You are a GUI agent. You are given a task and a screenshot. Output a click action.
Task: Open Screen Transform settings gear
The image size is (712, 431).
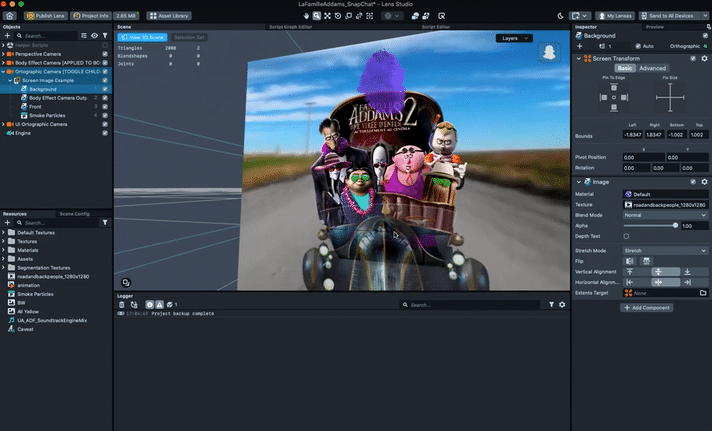coord(704,59)
